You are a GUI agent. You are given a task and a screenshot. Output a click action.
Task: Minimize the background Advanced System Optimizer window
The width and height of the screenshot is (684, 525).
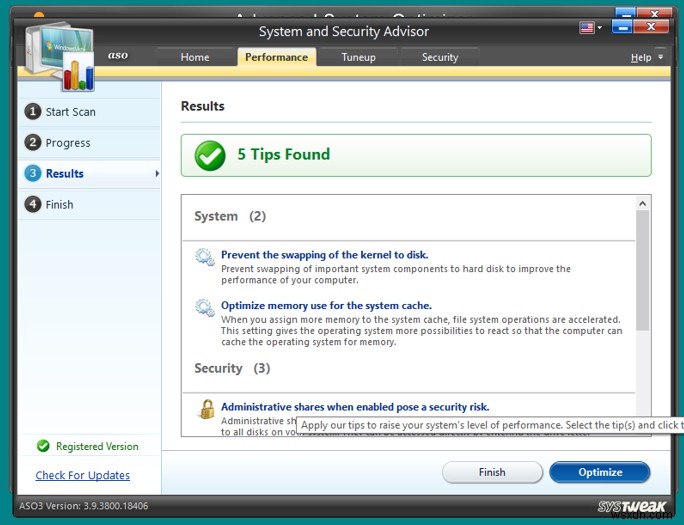(x=626, y=14)
